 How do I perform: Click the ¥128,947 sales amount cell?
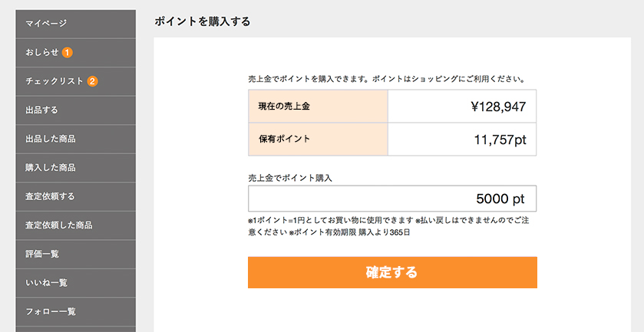point(461,107)
